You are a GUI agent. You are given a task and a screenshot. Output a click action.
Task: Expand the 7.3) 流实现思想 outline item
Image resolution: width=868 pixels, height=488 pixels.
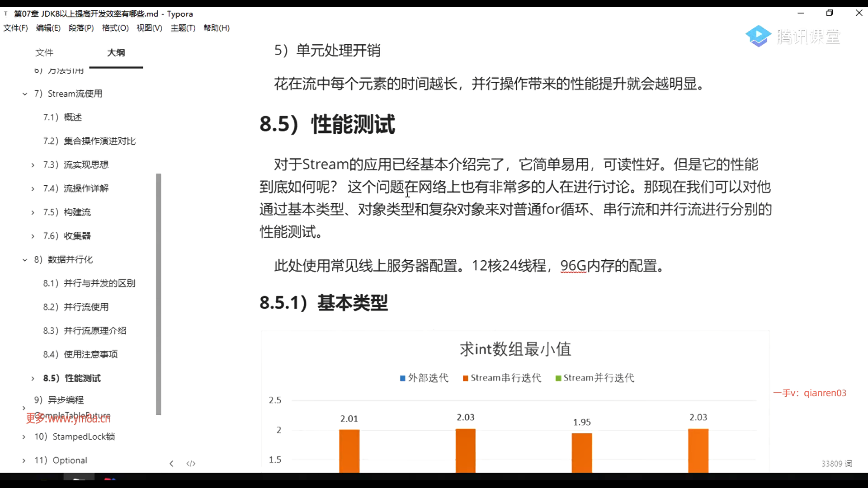tap(33, 165)
